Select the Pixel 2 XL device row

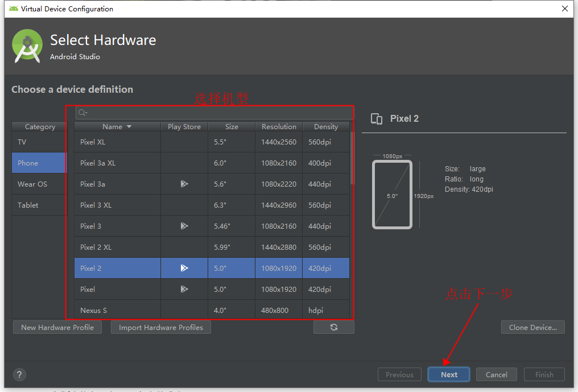[212, 247]
